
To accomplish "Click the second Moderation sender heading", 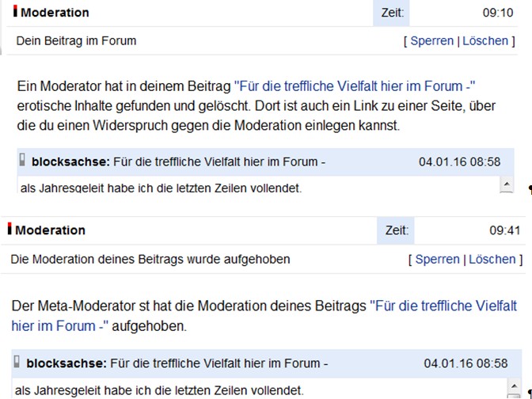I will click(50, 230).
